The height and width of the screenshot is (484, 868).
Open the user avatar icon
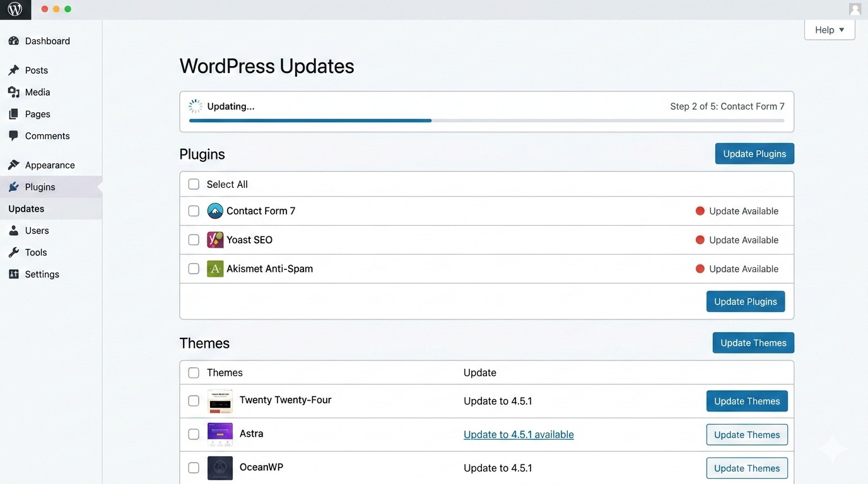click(855, 9)
